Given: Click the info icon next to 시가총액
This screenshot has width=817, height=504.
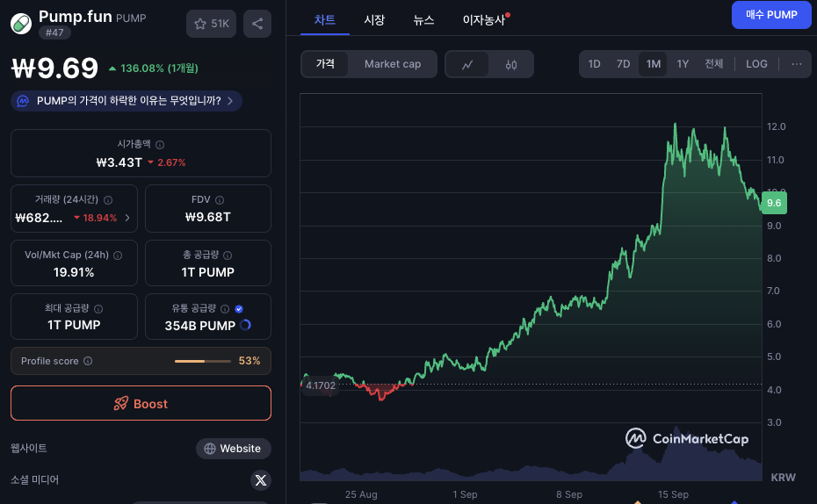Looking at the screenshot, I should (x=160, y=144).
